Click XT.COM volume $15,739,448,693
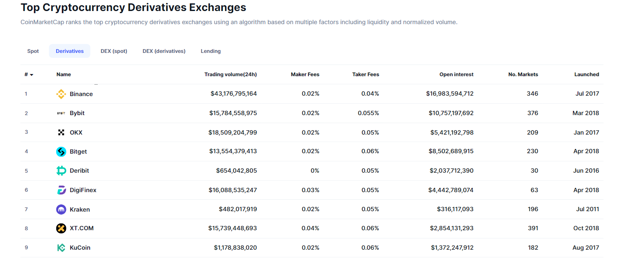Image resolution: width=644 pixels, height=259 pixels. pyautogui.click(x=233, y=228)
